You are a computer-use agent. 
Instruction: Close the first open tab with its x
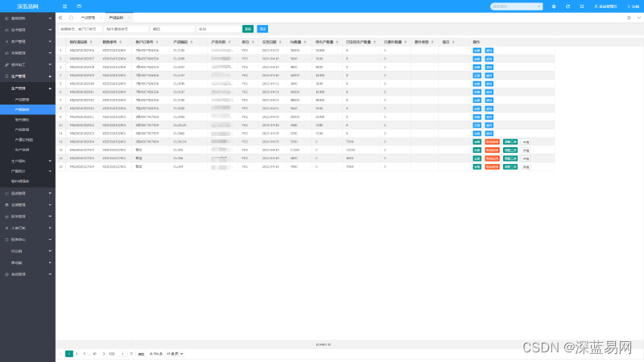101,18
